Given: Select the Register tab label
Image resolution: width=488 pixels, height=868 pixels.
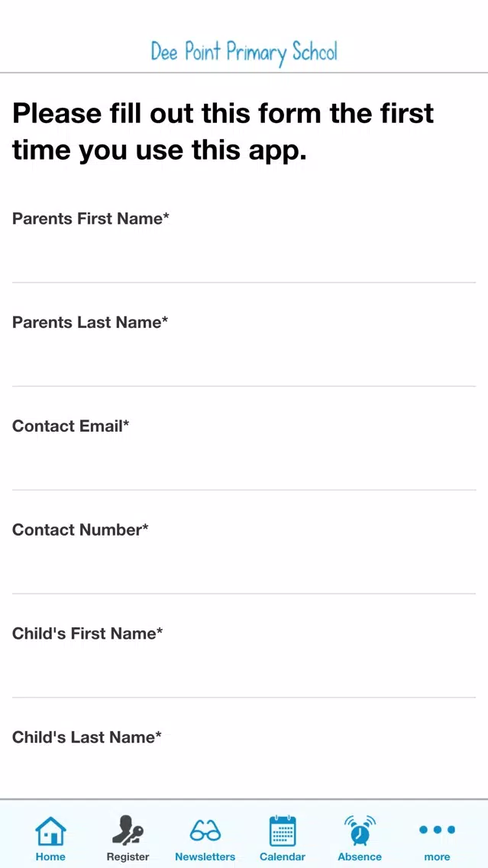Looking at the screenshot, I should click(128, 857).
